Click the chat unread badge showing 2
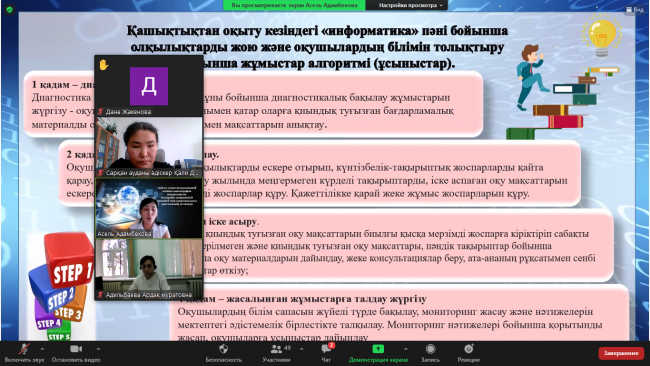 click(331, 345)
